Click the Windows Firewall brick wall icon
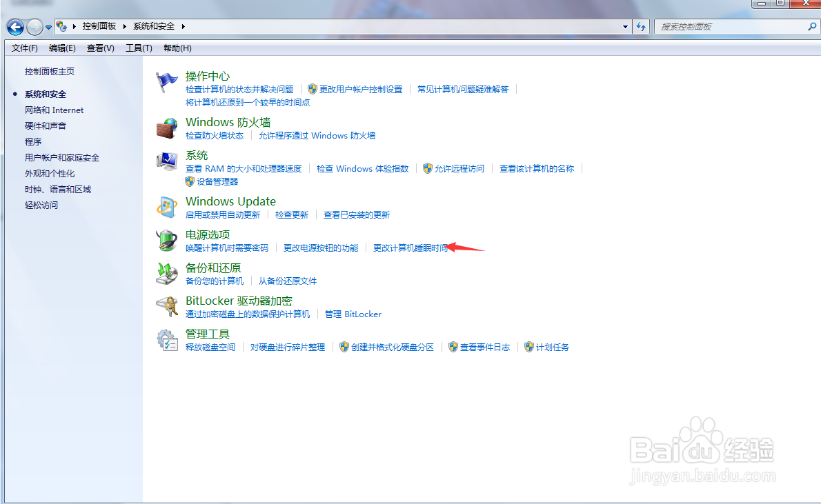This screenshot has width=821, height=504. pyautogui.click(x=166, y=128)
